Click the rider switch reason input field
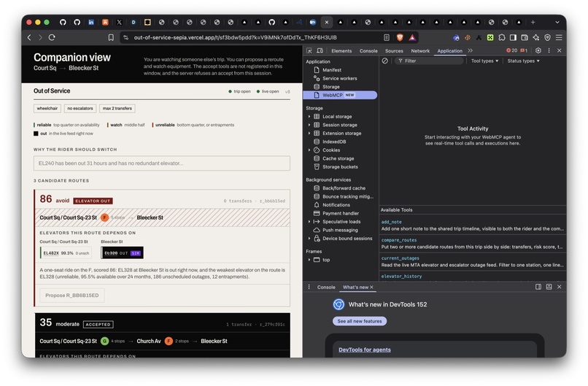588x386 pixels. coord(162,163)
